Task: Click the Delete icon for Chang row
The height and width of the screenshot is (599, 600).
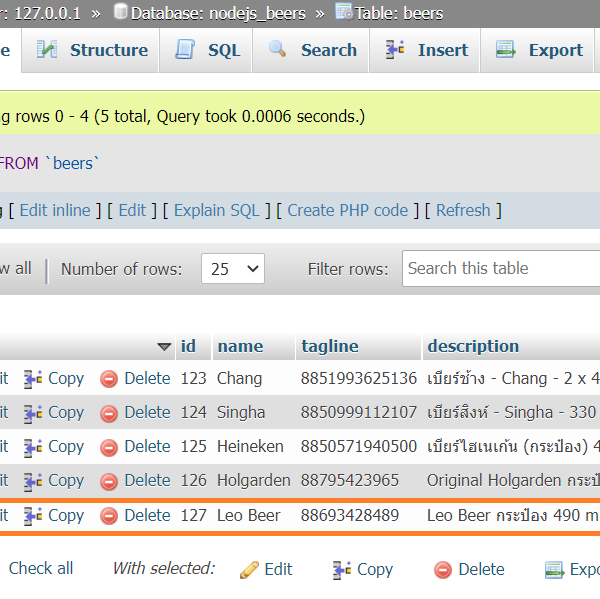Action: pos(109,379)
